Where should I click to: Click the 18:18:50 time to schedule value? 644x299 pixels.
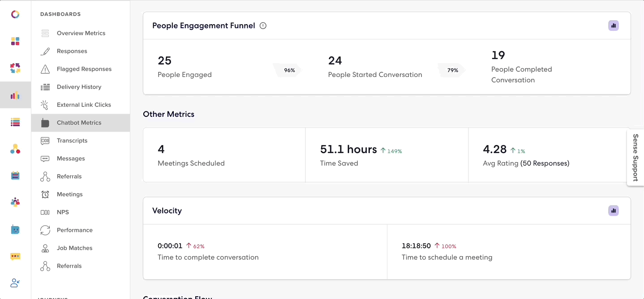pos(416,246)
